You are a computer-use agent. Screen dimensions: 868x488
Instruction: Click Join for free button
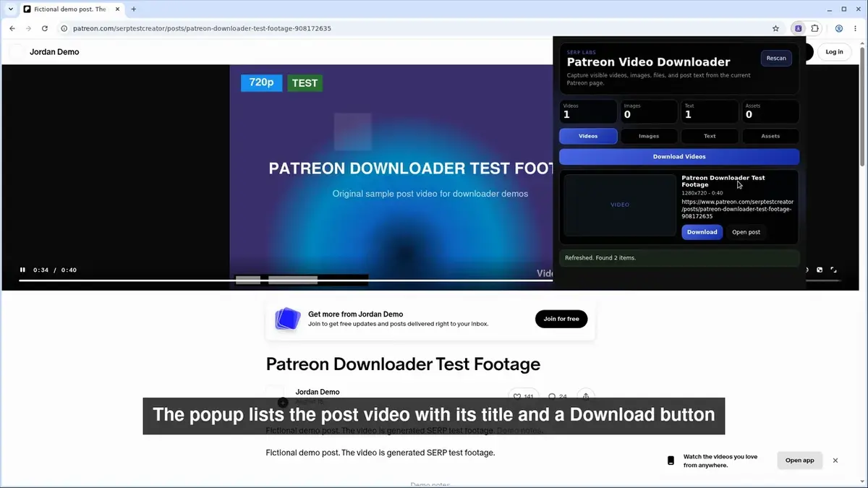click(x=561, y=319)
